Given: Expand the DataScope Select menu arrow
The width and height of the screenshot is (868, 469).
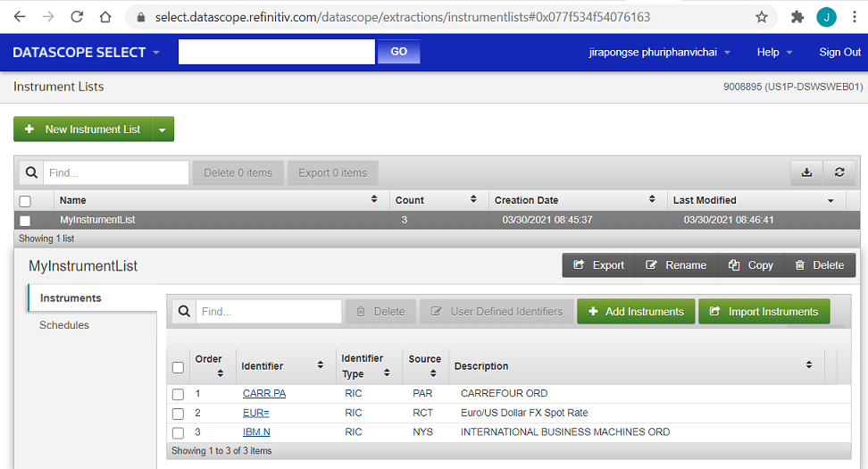Looking at the screenshot, I should pos(156,53).
